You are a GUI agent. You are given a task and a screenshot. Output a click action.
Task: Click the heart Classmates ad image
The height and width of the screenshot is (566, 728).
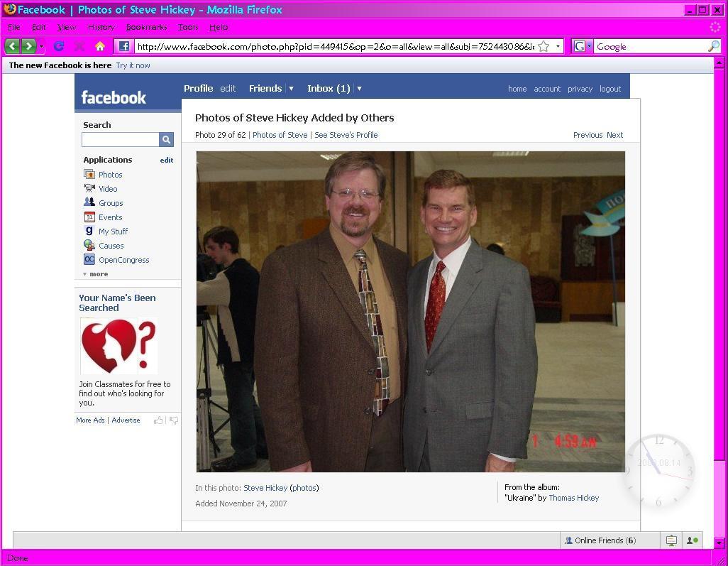[x=119, y=346]
